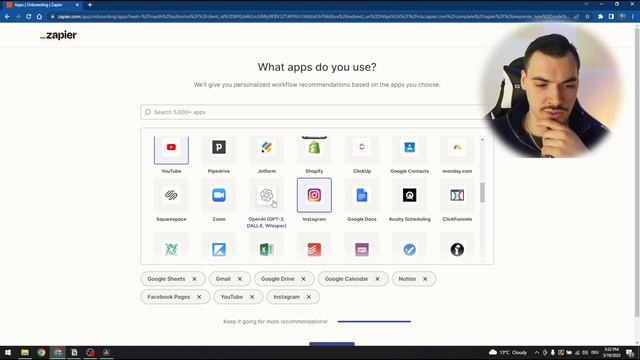Remove the YouTube chip
The width and height of the screenshot is (640, 360).
pyautogui.click(x=252, y=297)
